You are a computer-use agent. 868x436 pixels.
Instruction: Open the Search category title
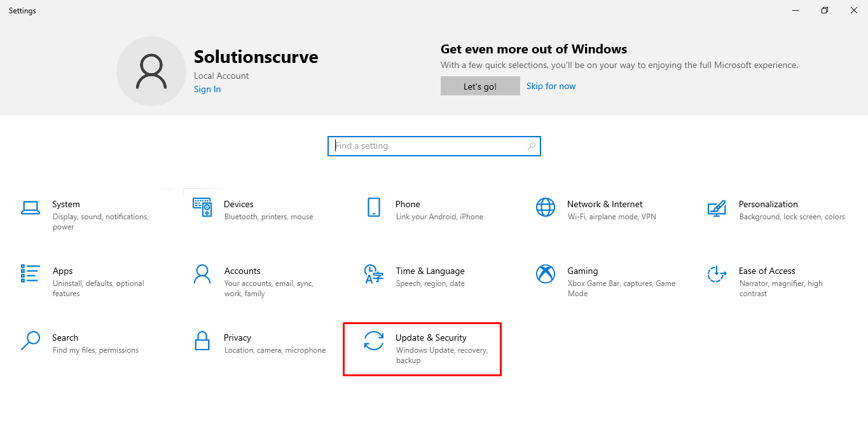click(65, 337)
